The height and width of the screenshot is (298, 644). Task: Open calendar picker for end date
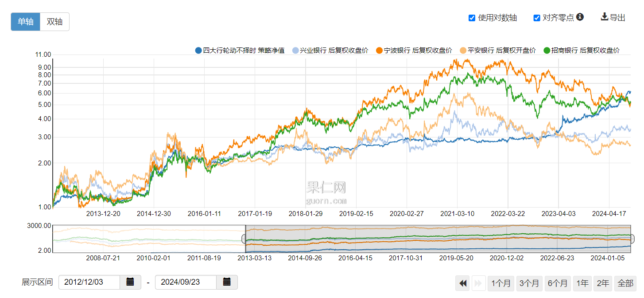click(227, 282)
